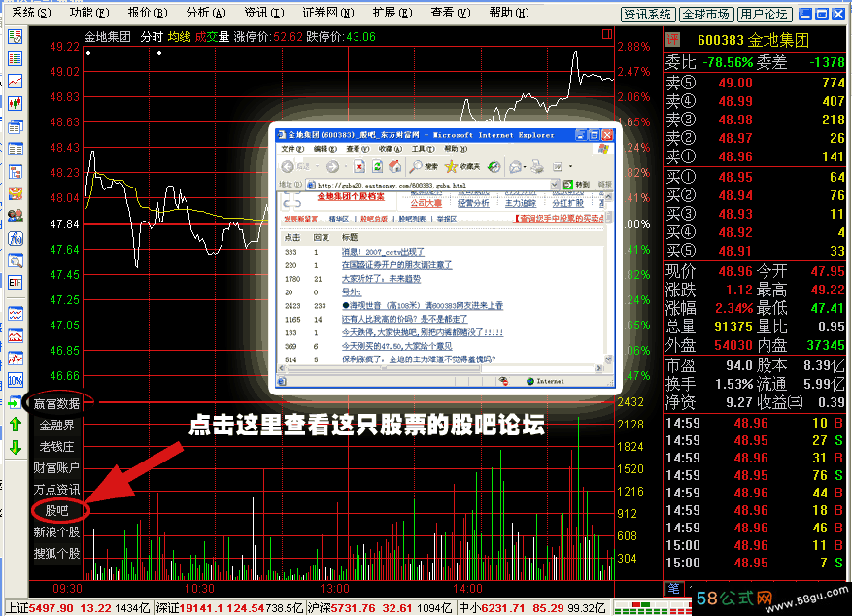Click the red 评 icon beside stock code
Image resolution: width=852 pixels, height=616 pixels.
click(672, 39)
